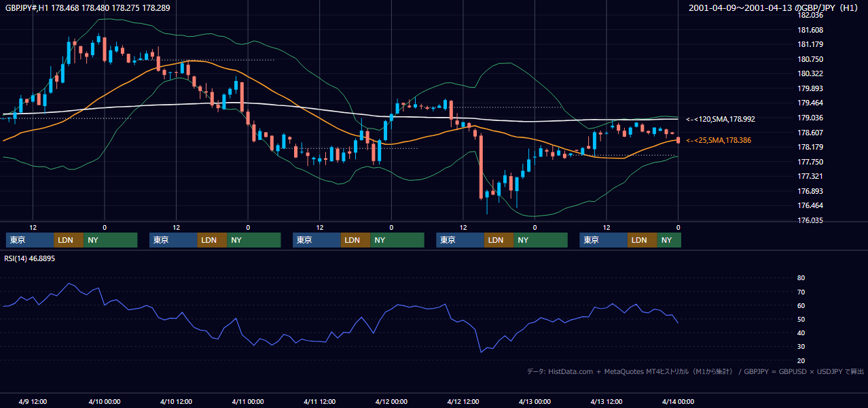Click the NY session block for April 13

(x=669, y=240)
